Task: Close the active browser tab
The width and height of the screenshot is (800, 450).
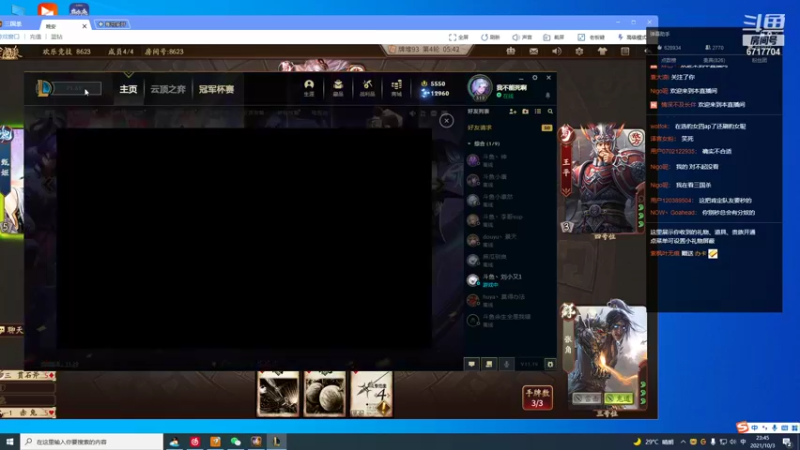Action: tap(84, 26)
